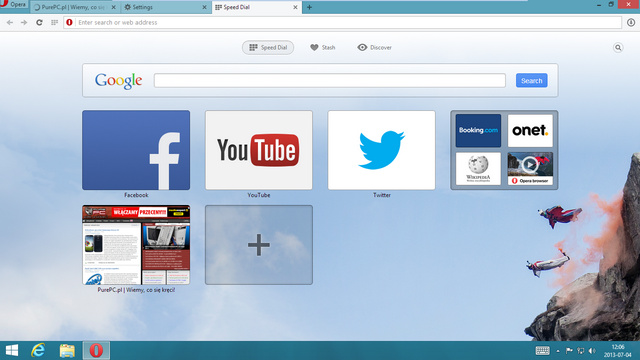Click the download indicator icon in address bar
The image size is (640, 360).
(631, 22)
